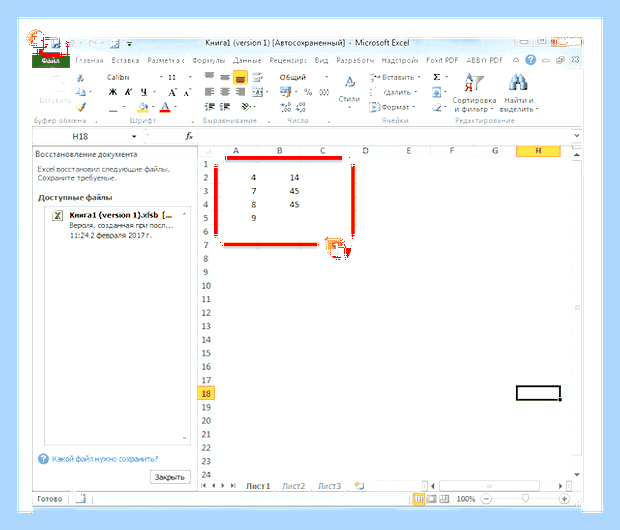The height and width of the screenshot is (530, 620).
Task: Decrease indent icon
Action: [209, 107]
